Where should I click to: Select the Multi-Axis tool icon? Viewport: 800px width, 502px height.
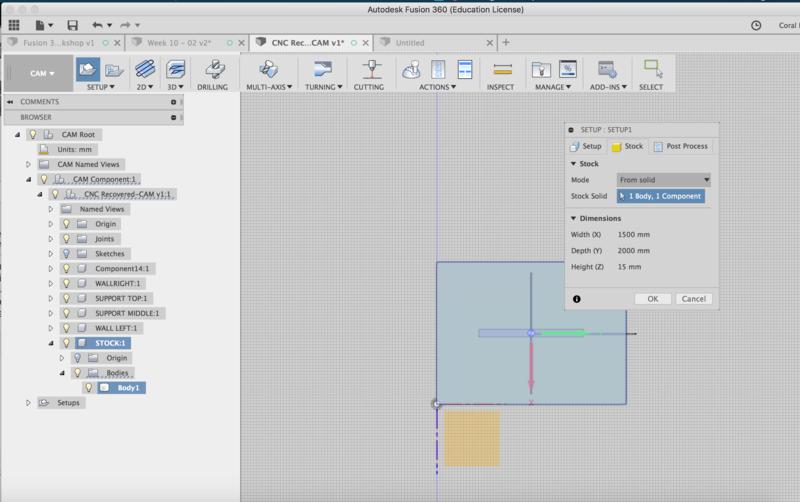[x=269, y=69]
